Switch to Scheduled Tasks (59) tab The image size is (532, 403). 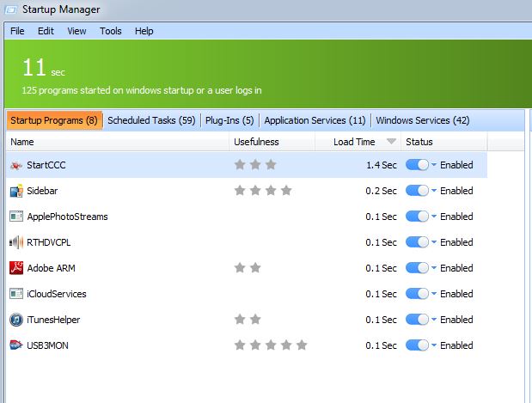tap(151, 120)
